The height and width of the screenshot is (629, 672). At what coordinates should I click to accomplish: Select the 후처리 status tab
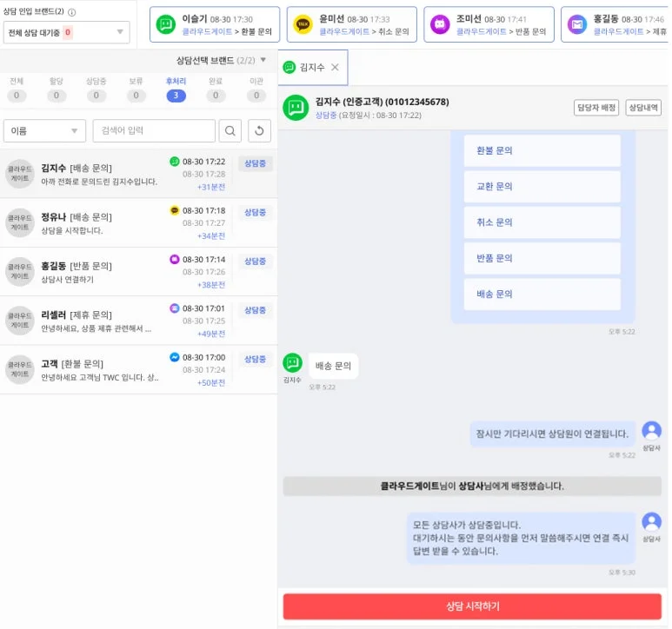[176, 89]
